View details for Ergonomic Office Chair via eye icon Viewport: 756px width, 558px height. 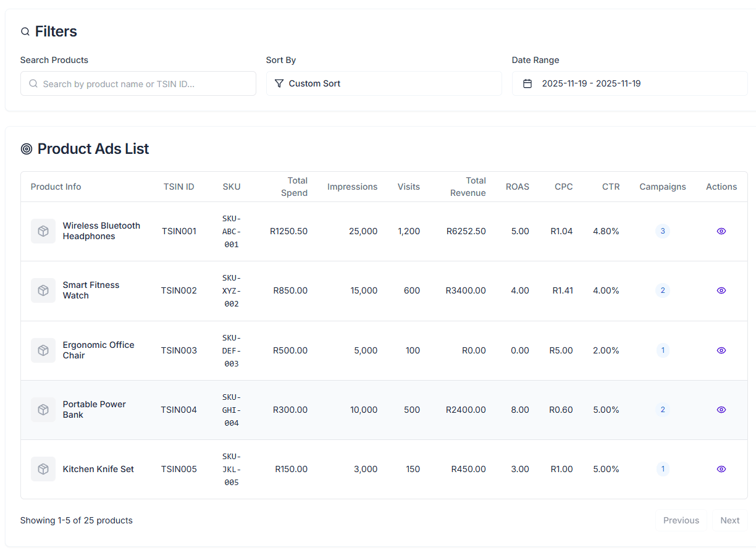(721, 350)
